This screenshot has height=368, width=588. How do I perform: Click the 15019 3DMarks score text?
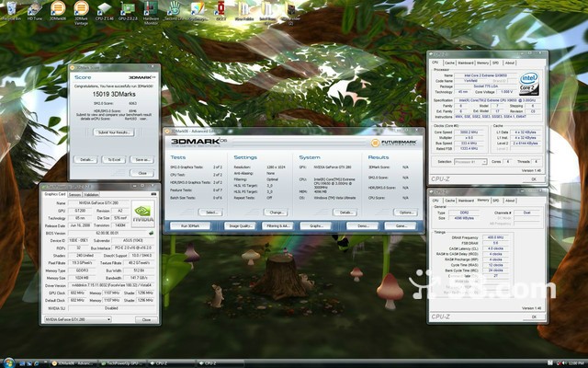click(114, 94)
